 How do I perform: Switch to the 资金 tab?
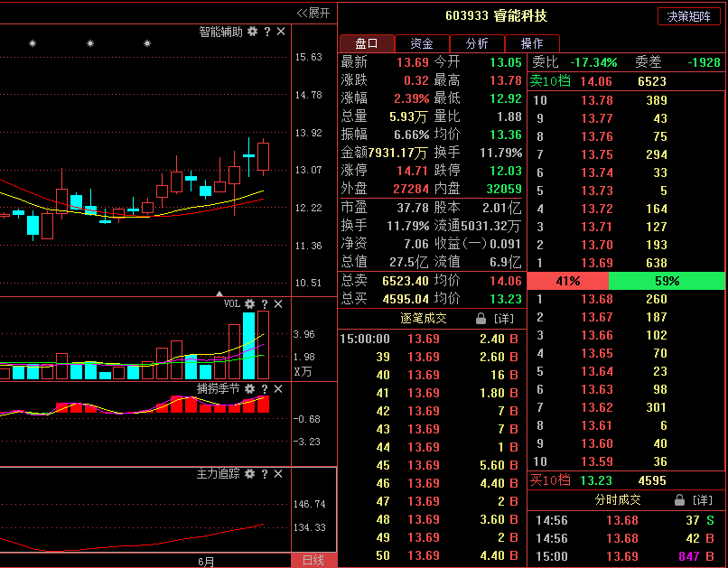pos(421,42)
